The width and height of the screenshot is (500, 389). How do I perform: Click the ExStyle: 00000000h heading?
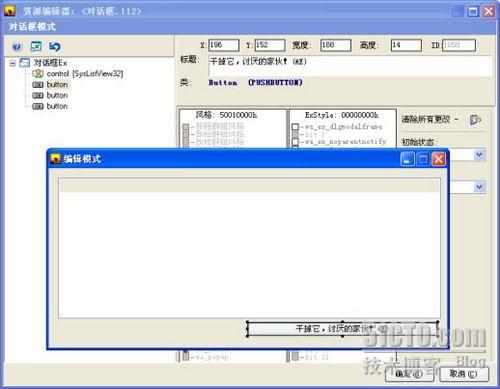[342, 115]
